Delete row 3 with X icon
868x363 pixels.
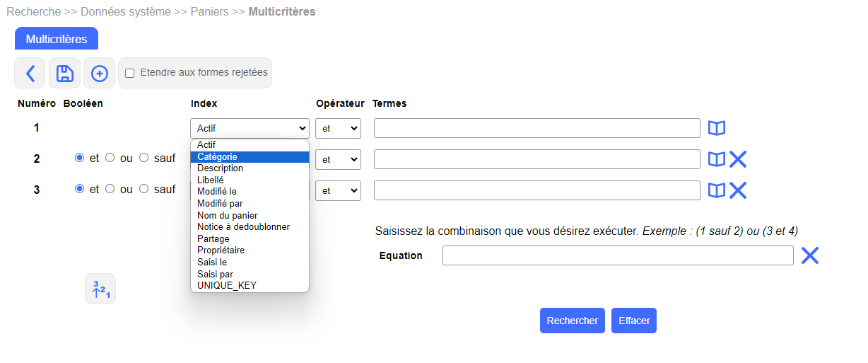pyautogui.click(x=738, y=190)
